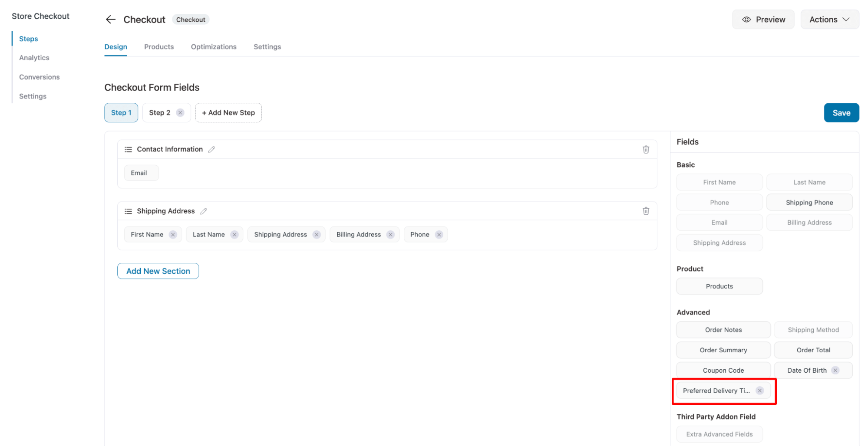Select Step 1 tab
The image size is (868, 446).
coord(121,113)
